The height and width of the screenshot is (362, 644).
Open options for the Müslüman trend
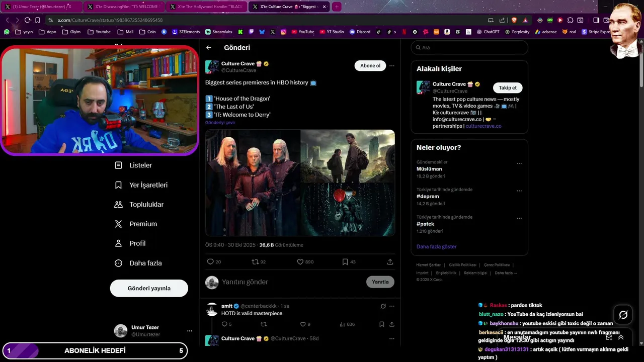click(519, 163)
